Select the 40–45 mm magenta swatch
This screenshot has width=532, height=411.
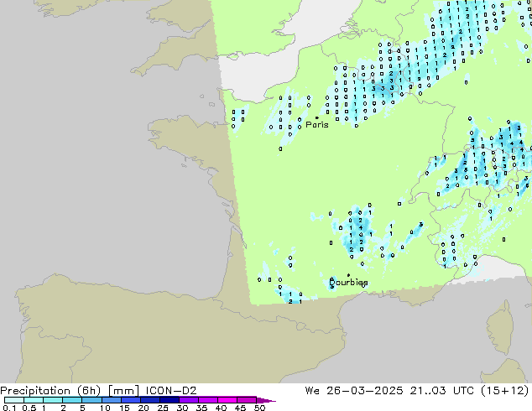[227, 400]
